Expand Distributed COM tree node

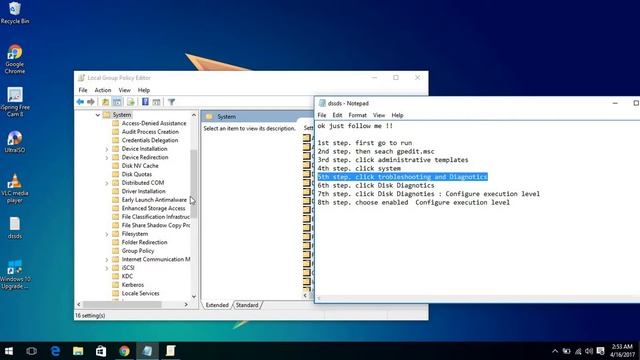(107, 183)
